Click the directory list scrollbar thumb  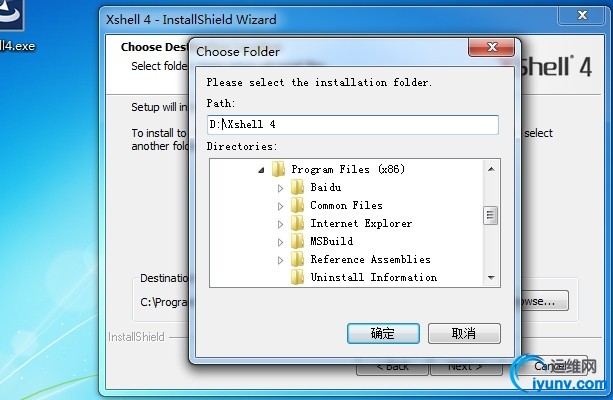click(x=491, y=215)
